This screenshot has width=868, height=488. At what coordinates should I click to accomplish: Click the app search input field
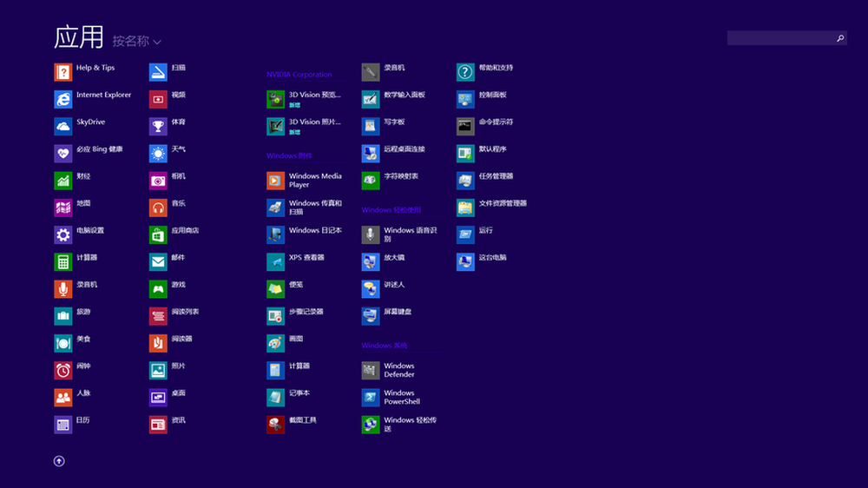tap(780, 38)
